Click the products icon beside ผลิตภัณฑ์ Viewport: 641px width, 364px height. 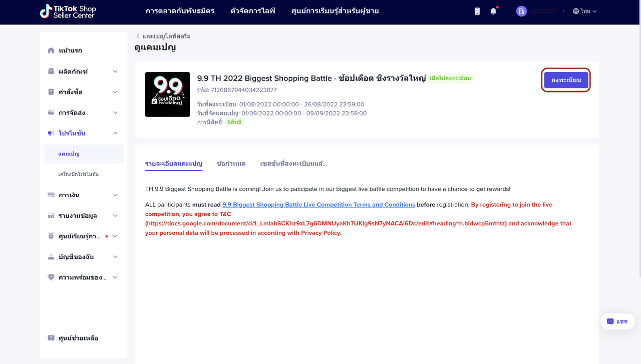pos(51,71)
